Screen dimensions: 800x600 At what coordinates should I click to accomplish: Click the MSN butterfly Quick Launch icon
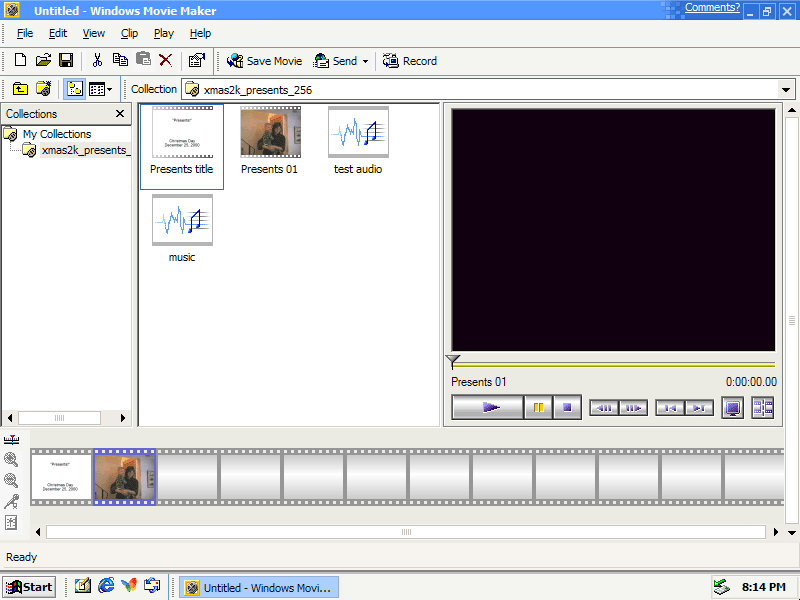click(x=129, y=586)
